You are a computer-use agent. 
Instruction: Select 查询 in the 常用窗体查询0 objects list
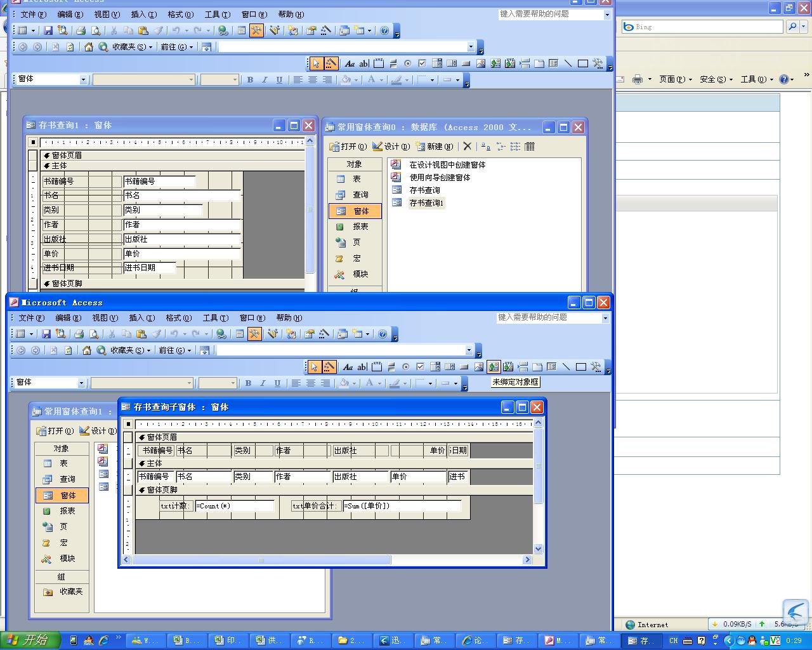pos(354,195)
